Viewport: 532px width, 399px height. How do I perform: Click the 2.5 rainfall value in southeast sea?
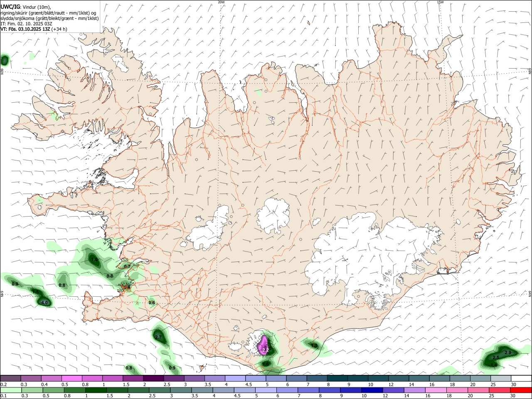[x=496, y=357]
